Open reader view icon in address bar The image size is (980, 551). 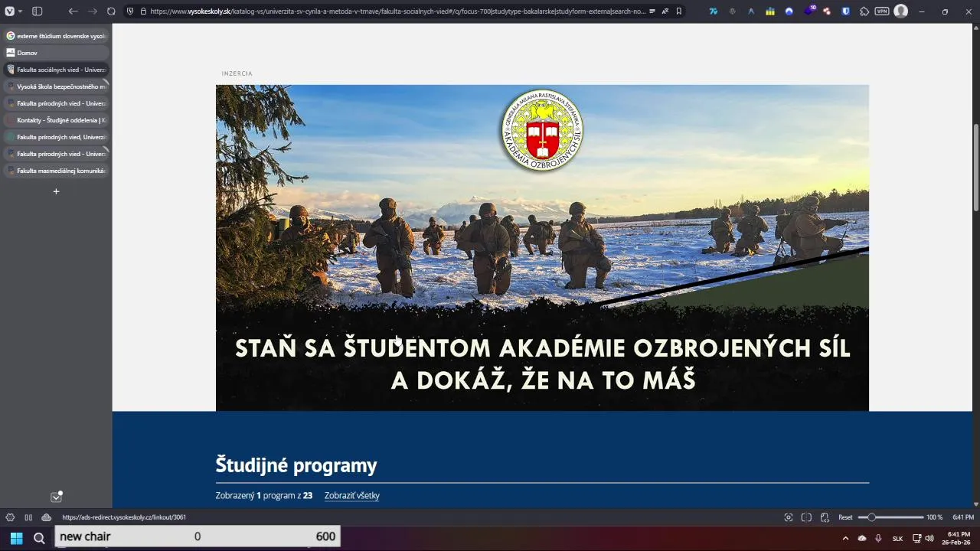[x=652, y=11]
